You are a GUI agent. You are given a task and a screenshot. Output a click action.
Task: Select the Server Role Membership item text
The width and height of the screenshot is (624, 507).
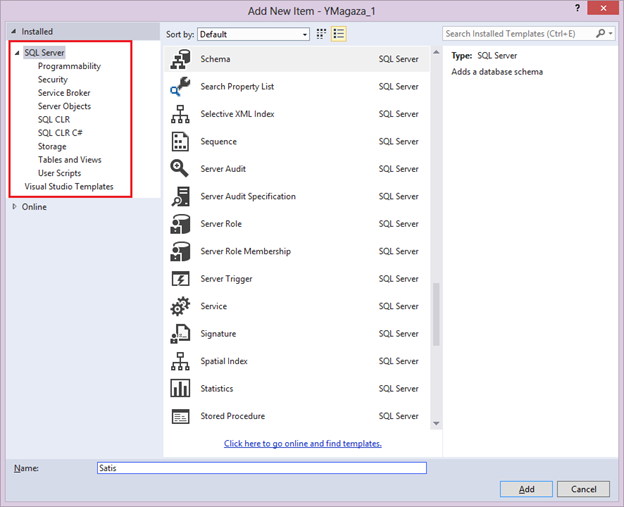pos(246,251)
